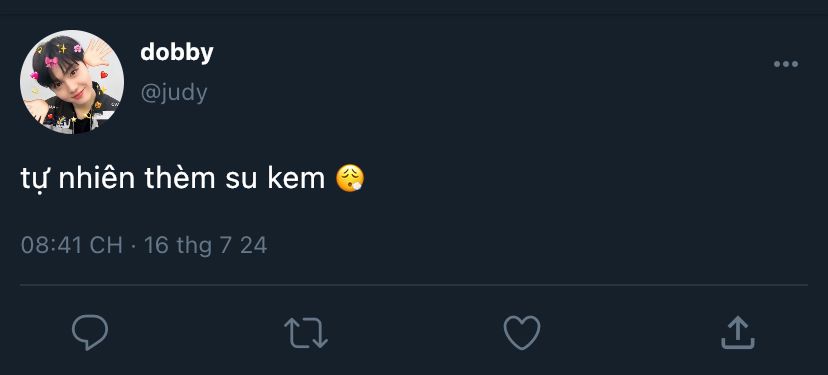Click the handle @judy
The image size is (828, 375).
174,93
